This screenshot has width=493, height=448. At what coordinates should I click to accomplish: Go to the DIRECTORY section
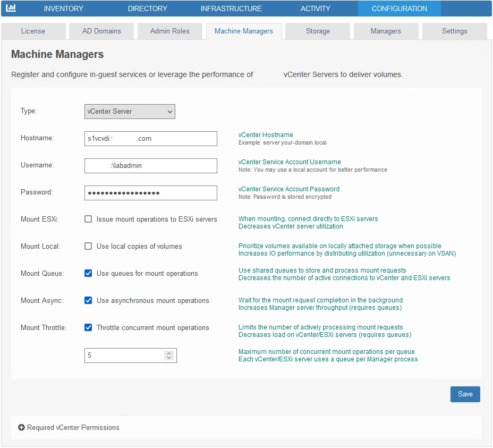[147, 9]
